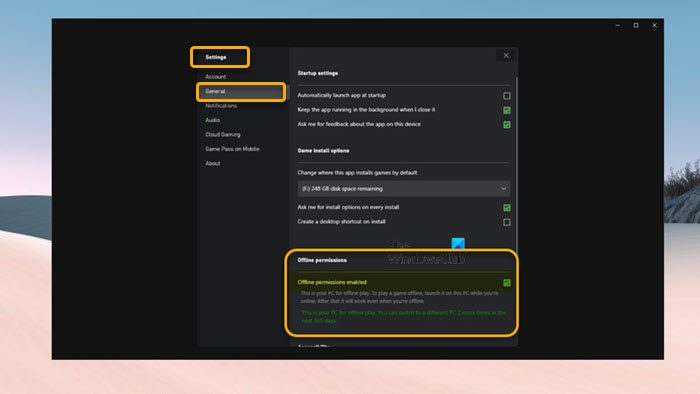Viewport: 700px width, 394px height.
Task: Go to Game Pass on Mobile section
Action: coord(232,149)
